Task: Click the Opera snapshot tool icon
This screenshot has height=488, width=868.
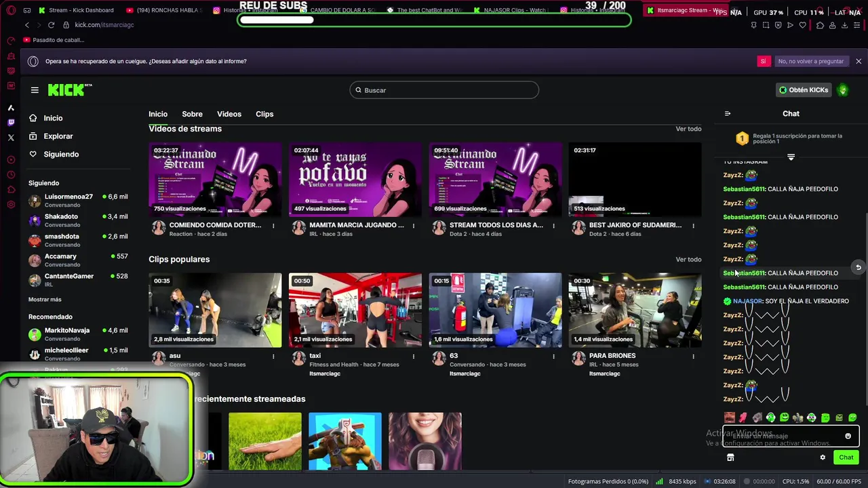Action: coord(766,25)
